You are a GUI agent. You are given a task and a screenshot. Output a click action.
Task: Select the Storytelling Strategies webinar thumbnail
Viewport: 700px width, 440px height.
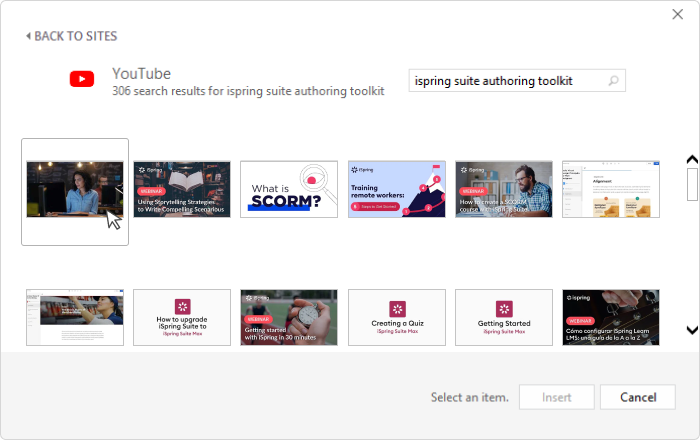coord(182,189)
